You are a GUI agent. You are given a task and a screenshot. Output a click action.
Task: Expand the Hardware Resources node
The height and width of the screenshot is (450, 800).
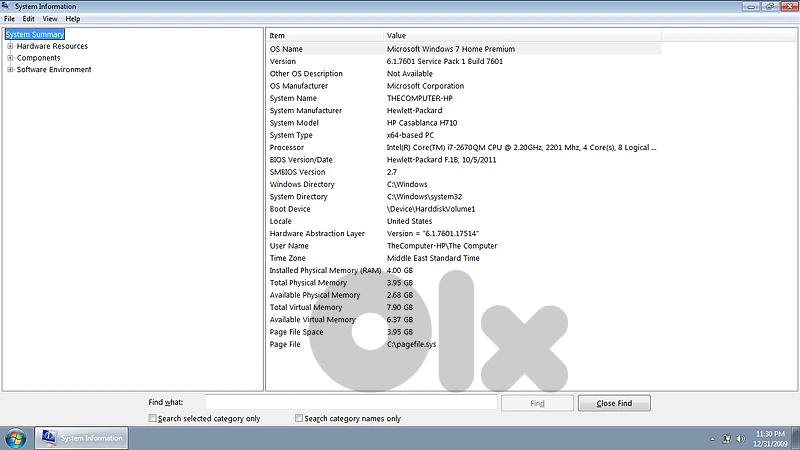pos(10,46)
